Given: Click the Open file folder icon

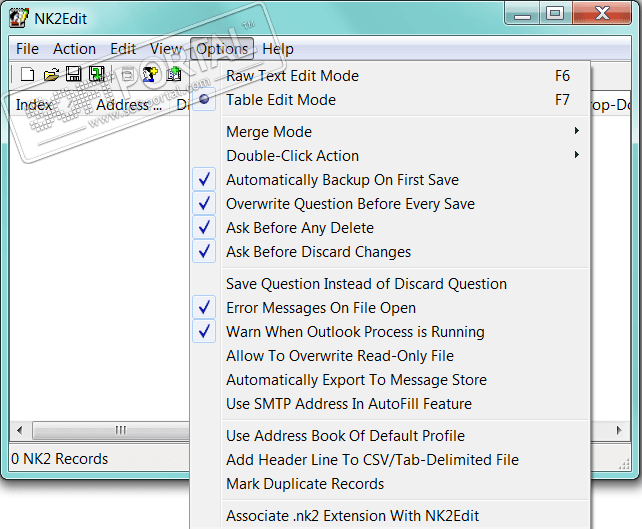Looking at the screenshot, I should (x=51, y=75).
